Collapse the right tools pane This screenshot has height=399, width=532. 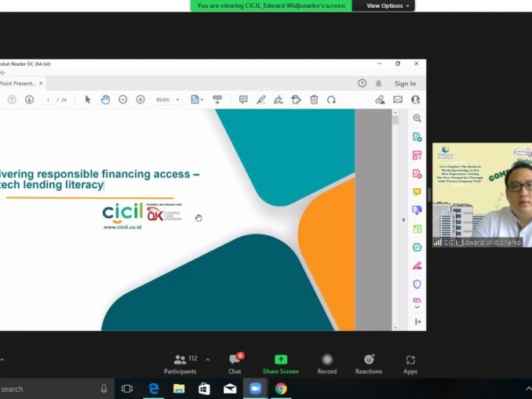[x=417, y=321]
